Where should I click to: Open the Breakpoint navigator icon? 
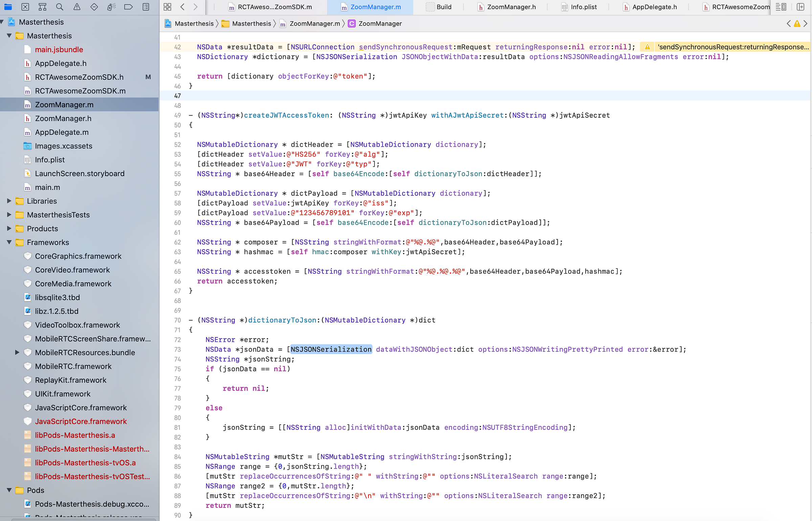tap(128, 7)
